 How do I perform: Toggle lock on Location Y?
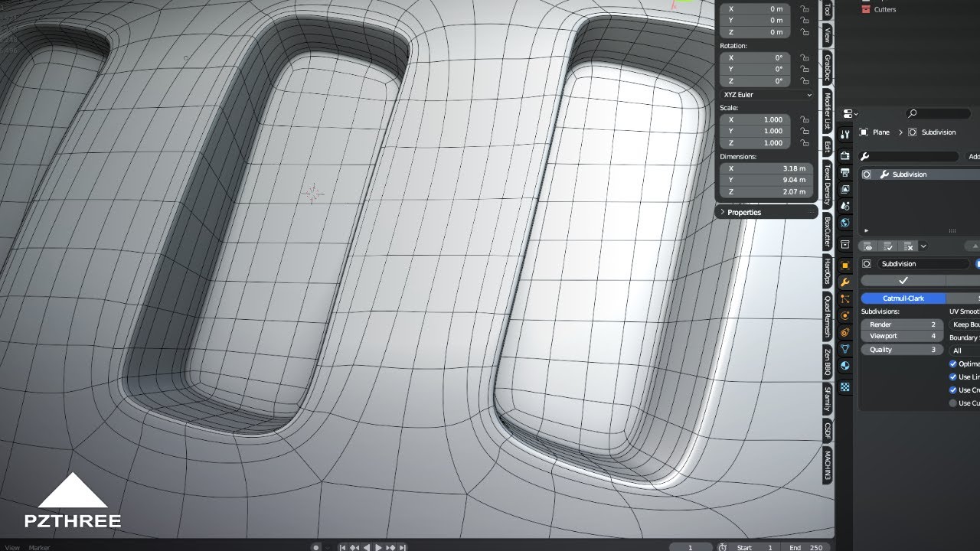pyautogui.click(x=804, y=20)
